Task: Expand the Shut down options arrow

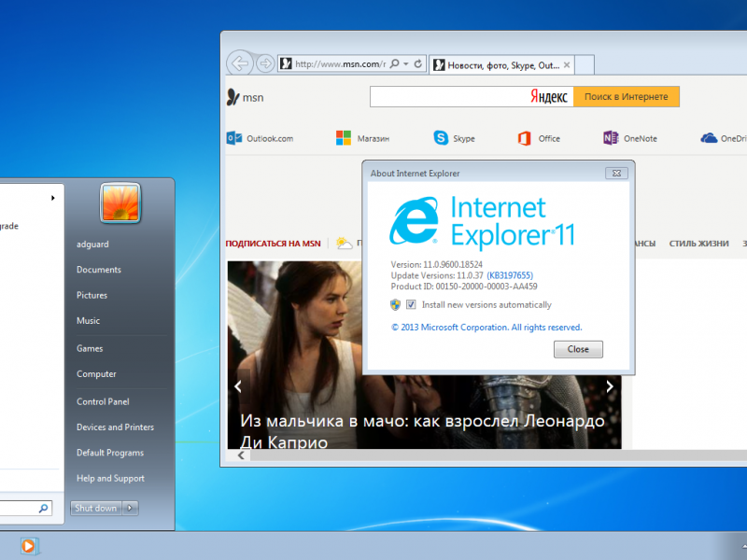Action: (130, 508)
